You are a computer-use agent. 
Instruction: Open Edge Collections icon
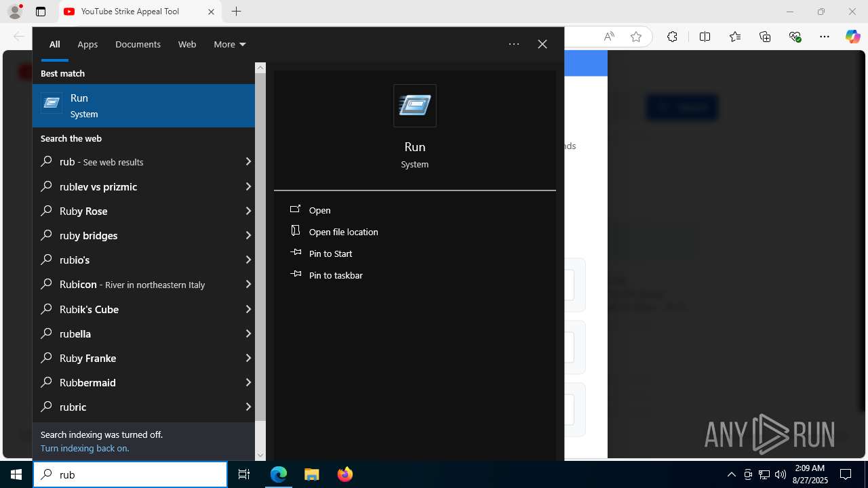[x=765, y=37]
